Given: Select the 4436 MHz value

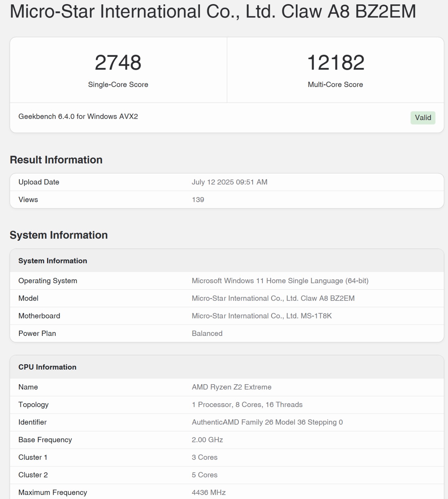Looking at the screenshot, I should pos(209,492).
